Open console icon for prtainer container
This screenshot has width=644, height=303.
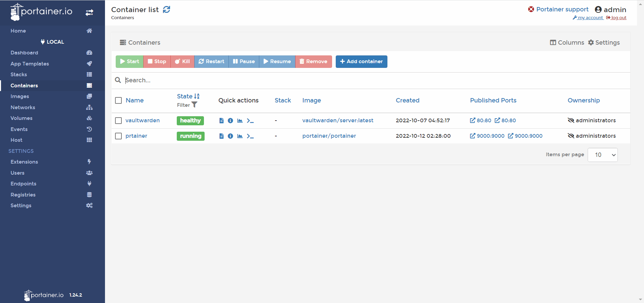pos(250,136)
